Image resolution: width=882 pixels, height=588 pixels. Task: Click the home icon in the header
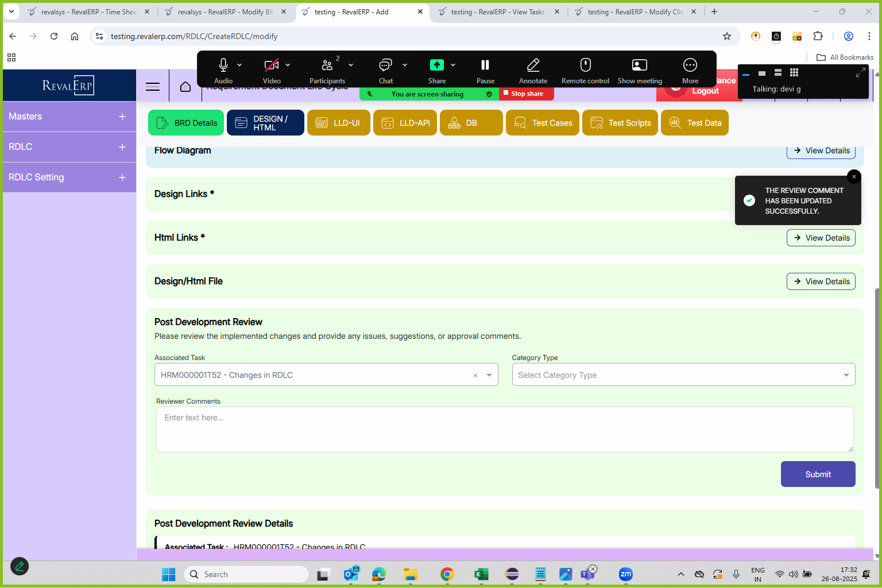[x=185, y=87]
